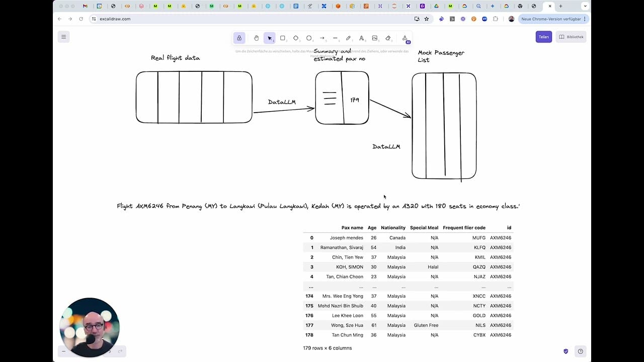Open Chrome's three-dot menu
Image resolution: width=644 pixels, height=362 pixels.
[x=584, y=19]
